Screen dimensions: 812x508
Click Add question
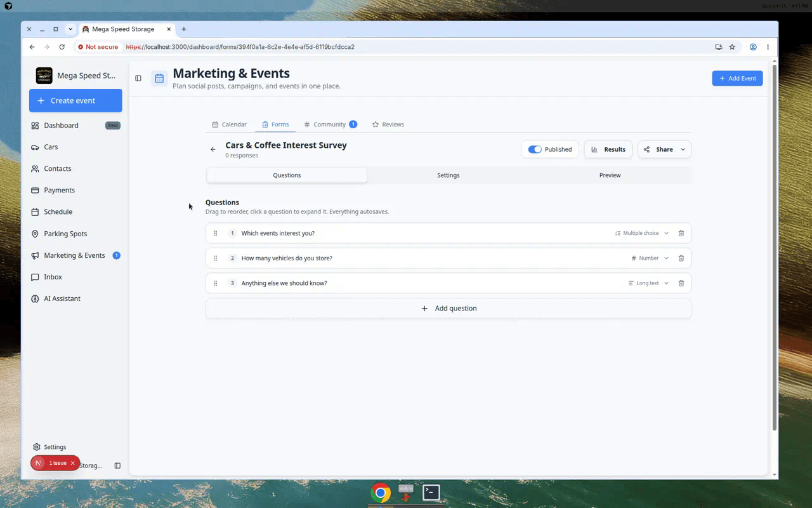click(448, 308)
